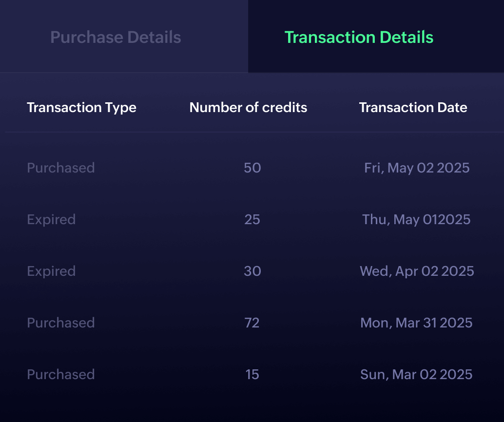
Task: Select the Purchased row with 72 credits
Action: click(61, 323)
